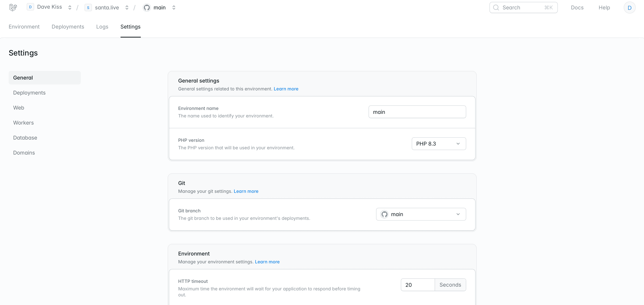Screen dimensions: 644x305
Task: Click Learn more under Environment section
Action: coord(267,261)
